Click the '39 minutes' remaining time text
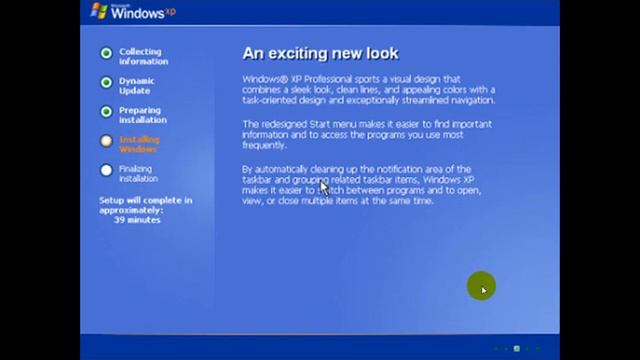Viewport: 640px width, 360px height. 137,220
